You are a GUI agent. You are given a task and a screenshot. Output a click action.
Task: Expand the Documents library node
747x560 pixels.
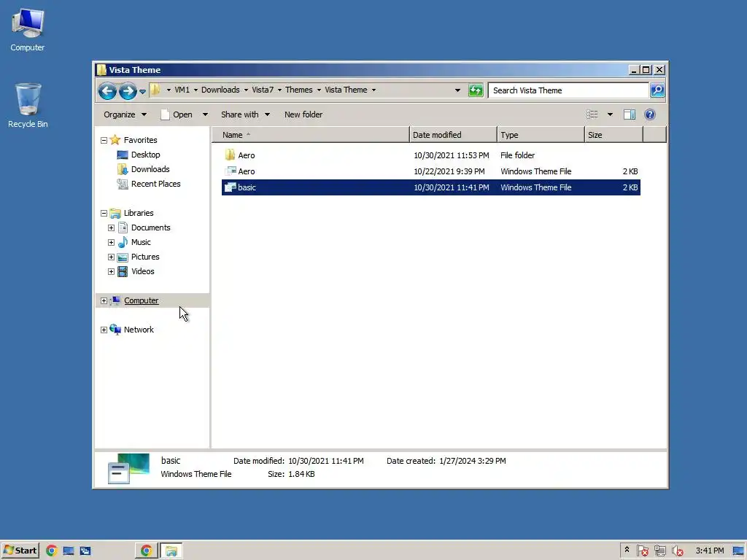(111, 228)
